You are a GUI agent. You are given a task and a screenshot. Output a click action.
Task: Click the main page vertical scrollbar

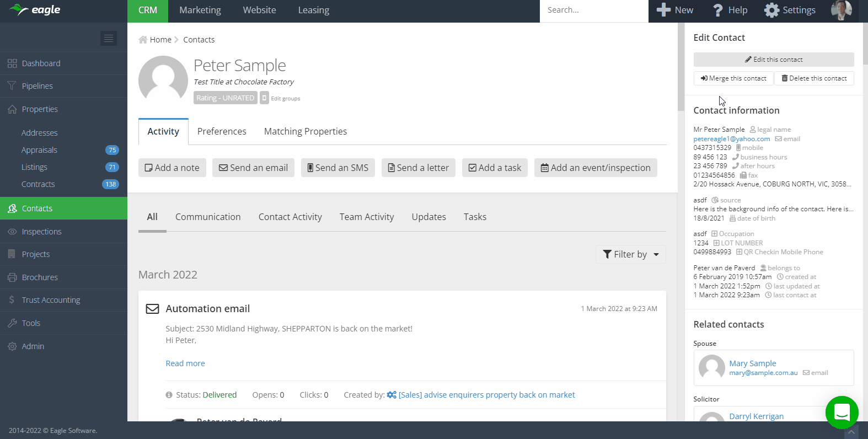coord(681,66)
